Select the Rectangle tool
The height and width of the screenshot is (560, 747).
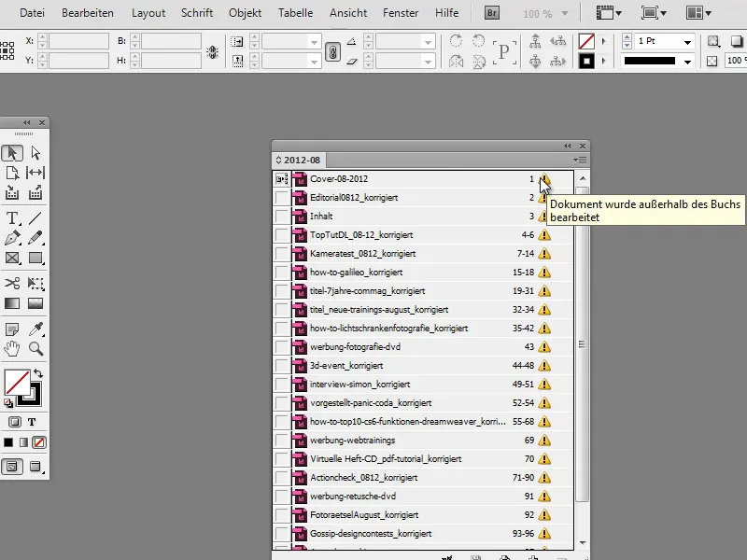pyautogui.click(x=35, y=259)
